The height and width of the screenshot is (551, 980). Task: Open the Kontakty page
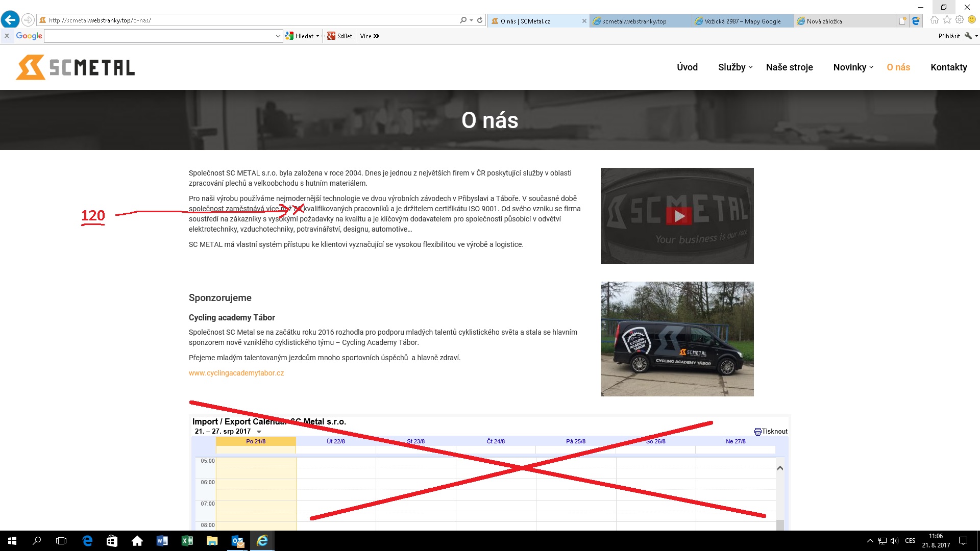click(948, 67)
